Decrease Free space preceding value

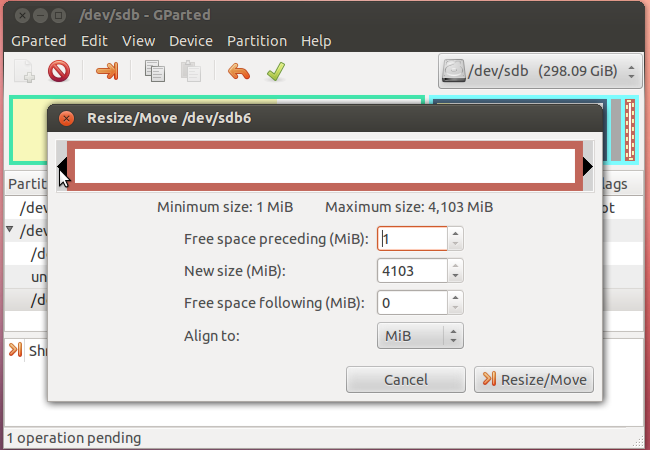coord(456,244)
